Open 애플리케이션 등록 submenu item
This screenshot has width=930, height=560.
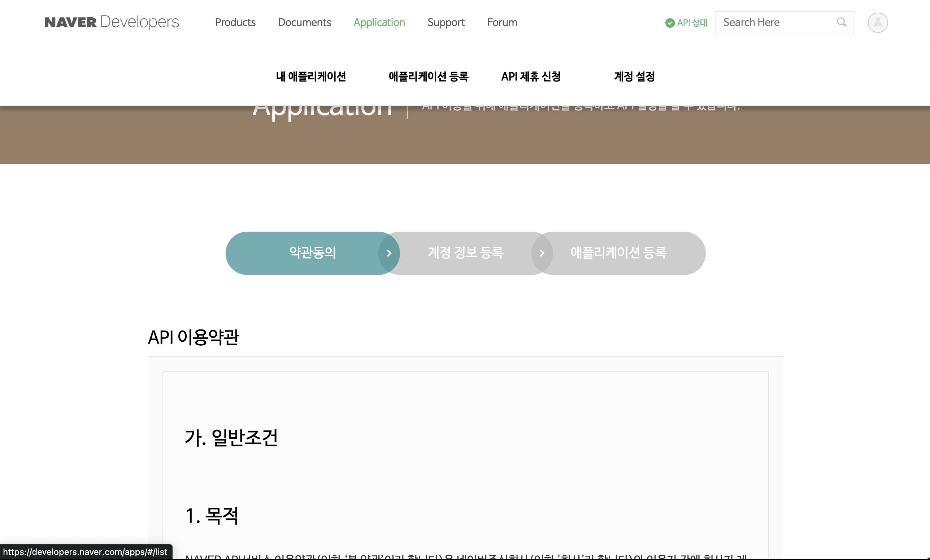coord(429,76)
